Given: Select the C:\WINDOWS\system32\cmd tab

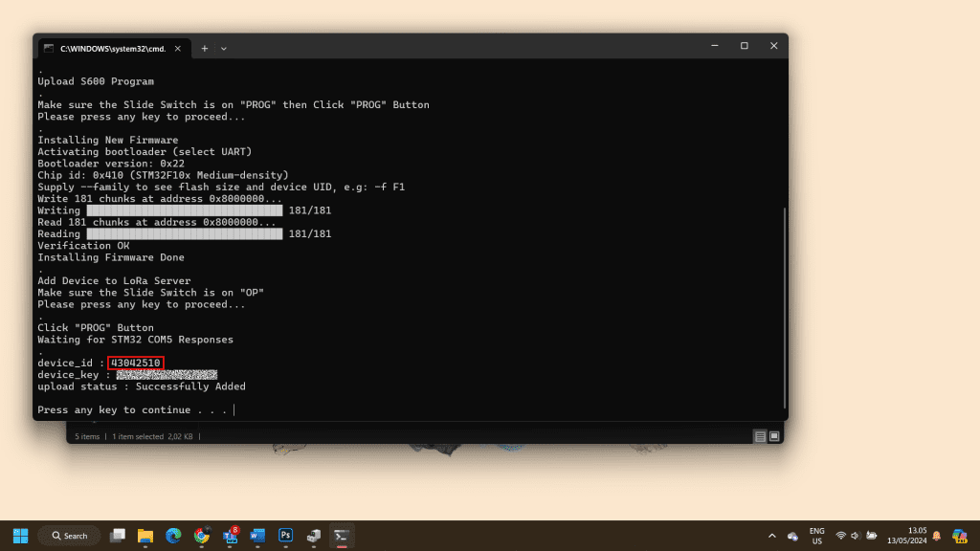Looking at the screenshot, I should (110, 48).
